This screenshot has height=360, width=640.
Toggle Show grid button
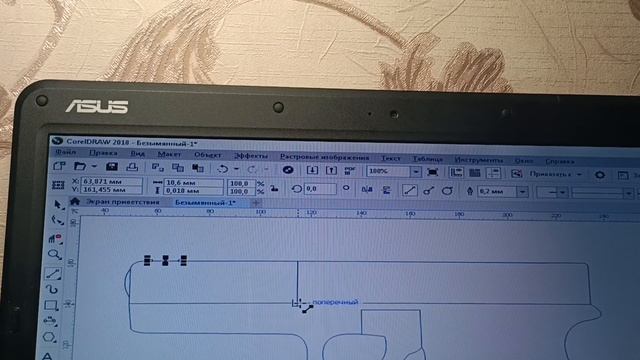[475, 173]
